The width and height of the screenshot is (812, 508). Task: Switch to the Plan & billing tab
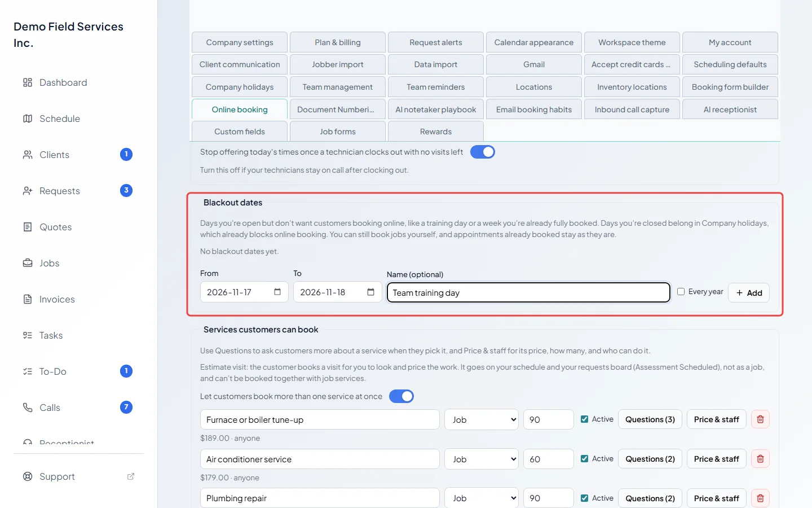point(338,42)
